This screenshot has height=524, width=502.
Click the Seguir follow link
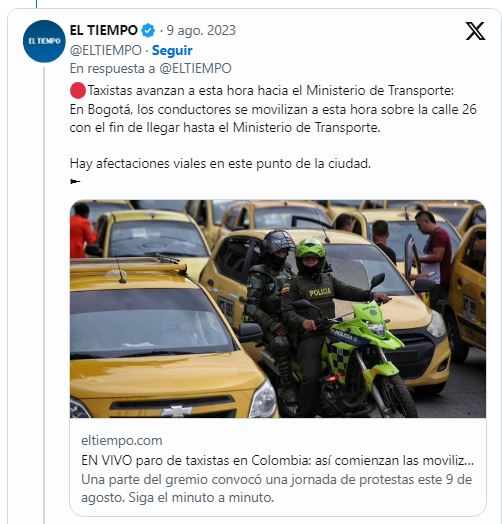click(172, 50)
